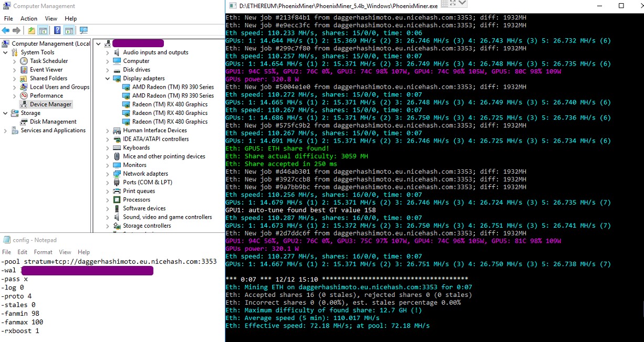Click the Services and Applications icon
The width and height of the screenshot is (644, 342).
(15, 131)
